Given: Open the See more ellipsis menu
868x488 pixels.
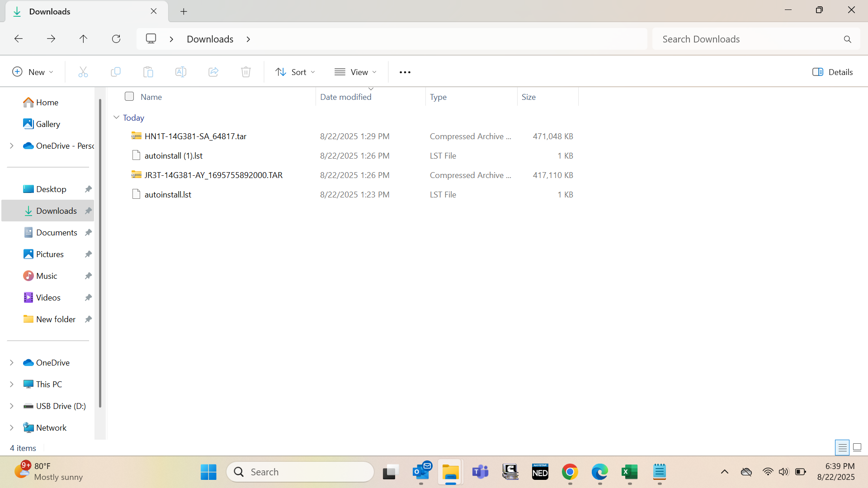Looking at the screenshot, I should [x=405, y=72].
